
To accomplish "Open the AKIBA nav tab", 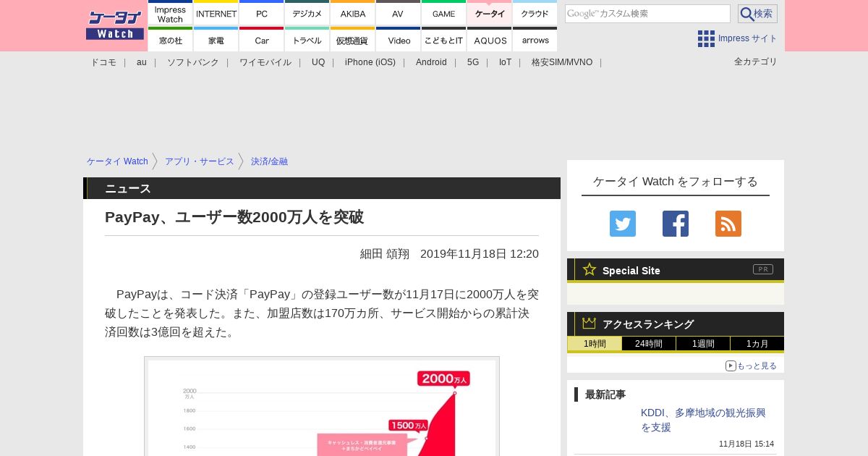I will (x=353, y=13).
